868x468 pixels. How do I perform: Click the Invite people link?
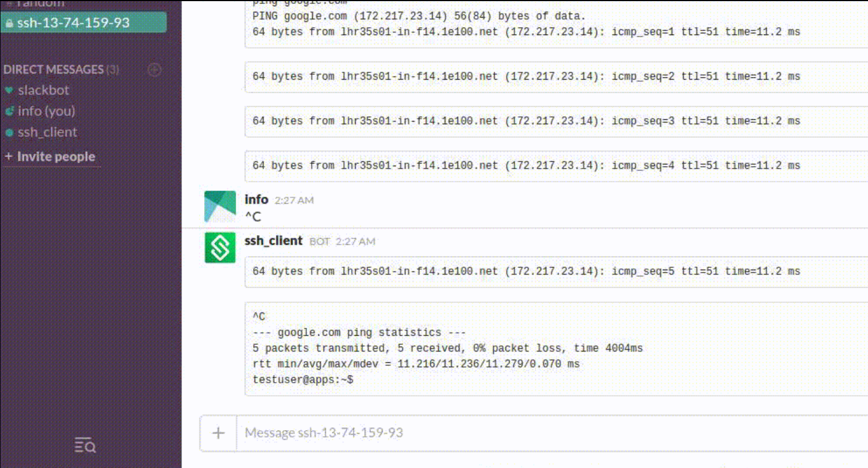[55, 157]
